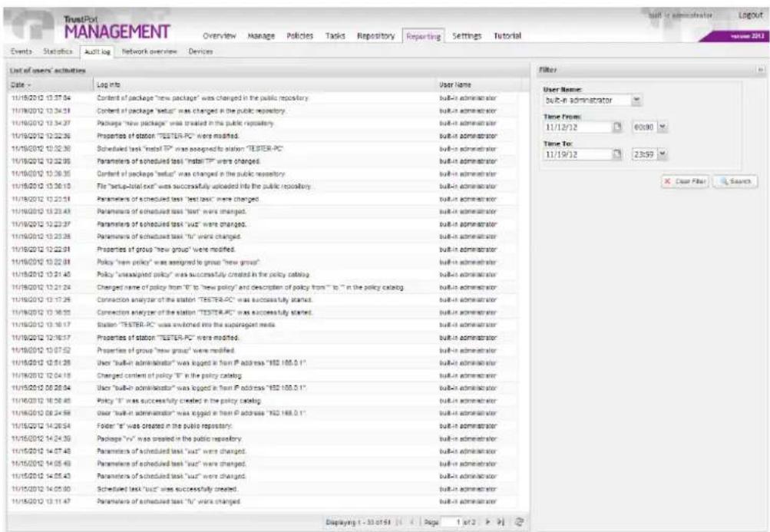Image resolution: width=770 pixels, height=532 pixels.
Task: Open the Time From calendar picker
Action: coord(617,127)
